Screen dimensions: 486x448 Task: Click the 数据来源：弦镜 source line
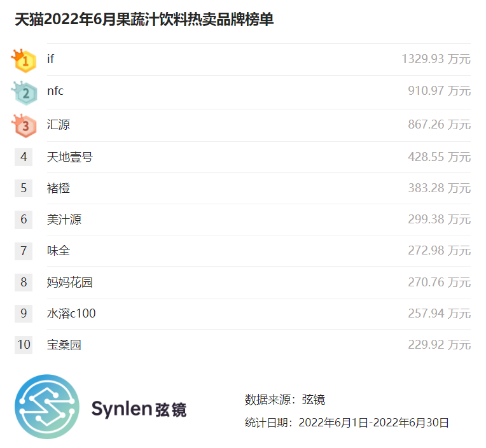pyautogui.click(x=285, y=400)
